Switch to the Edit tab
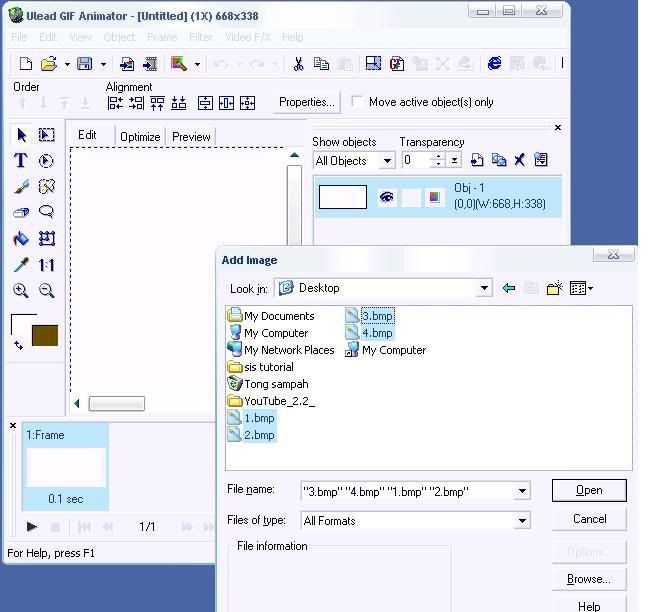This screenshot has height=612, width=668. click(87, 135)
